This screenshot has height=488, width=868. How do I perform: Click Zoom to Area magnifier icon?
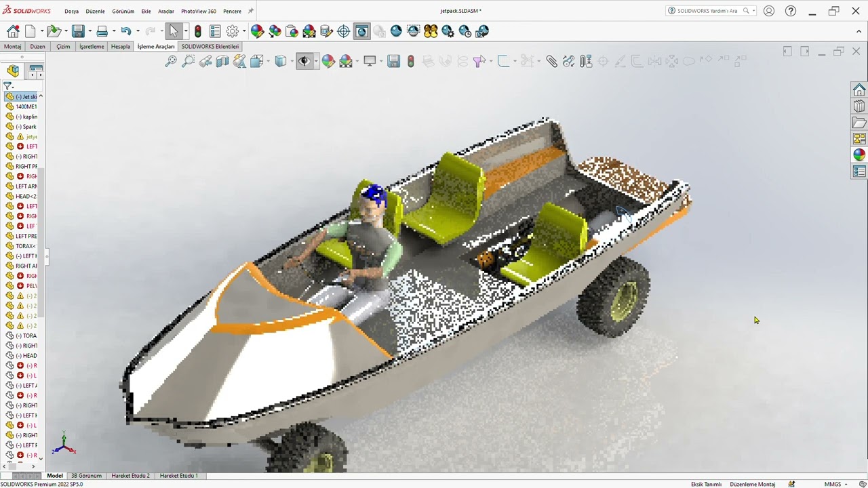pyautogui.click(x=188, y=61)
